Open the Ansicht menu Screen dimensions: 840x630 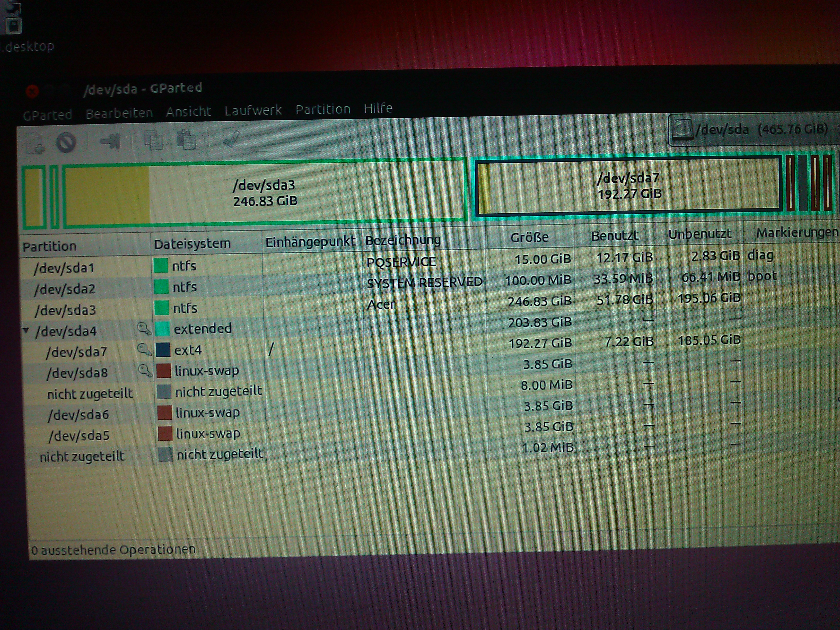188,112
